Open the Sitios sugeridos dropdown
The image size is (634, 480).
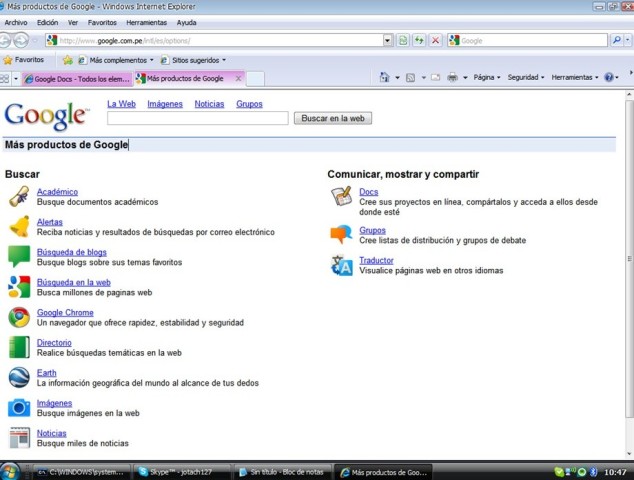click(224, 60)
